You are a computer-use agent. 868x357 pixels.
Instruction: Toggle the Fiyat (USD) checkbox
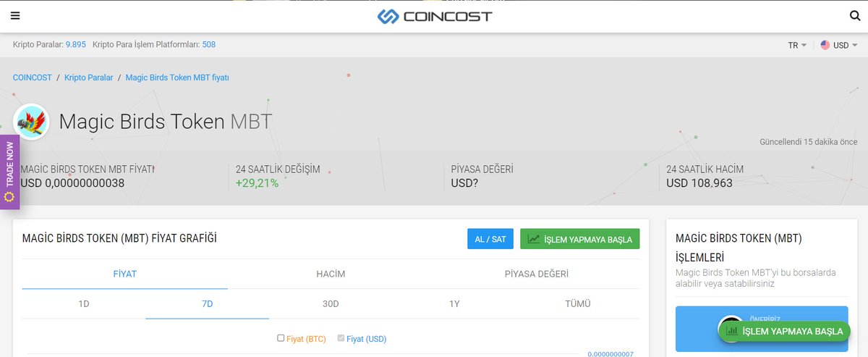click(x=341, y=338)
